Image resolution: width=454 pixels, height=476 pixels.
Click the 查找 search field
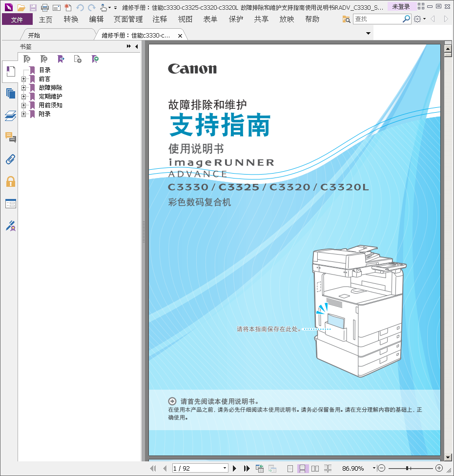click(x=378, y=19)
